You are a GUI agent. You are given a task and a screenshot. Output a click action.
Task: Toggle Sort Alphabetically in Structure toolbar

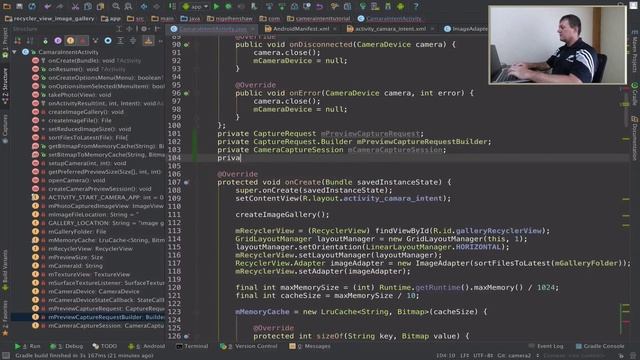pyautogui.click(x=30, y=41)
